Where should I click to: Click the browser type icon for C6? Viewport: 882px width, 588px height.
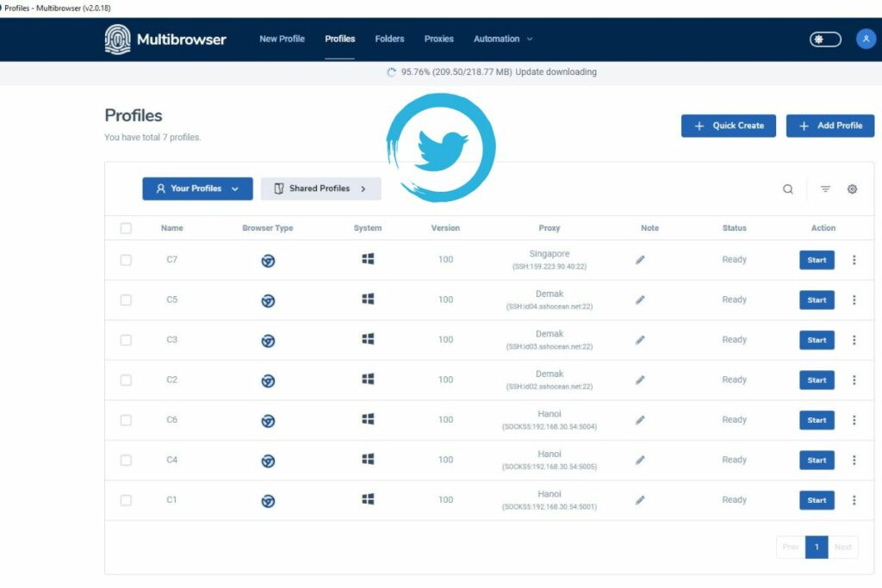pos(269,421)
